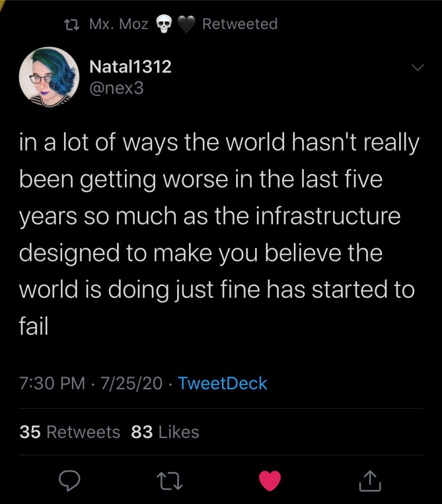Screen dimensions: 442x504
Task: Open Mx. Moz retweeter profile
Action: [119, 24]
